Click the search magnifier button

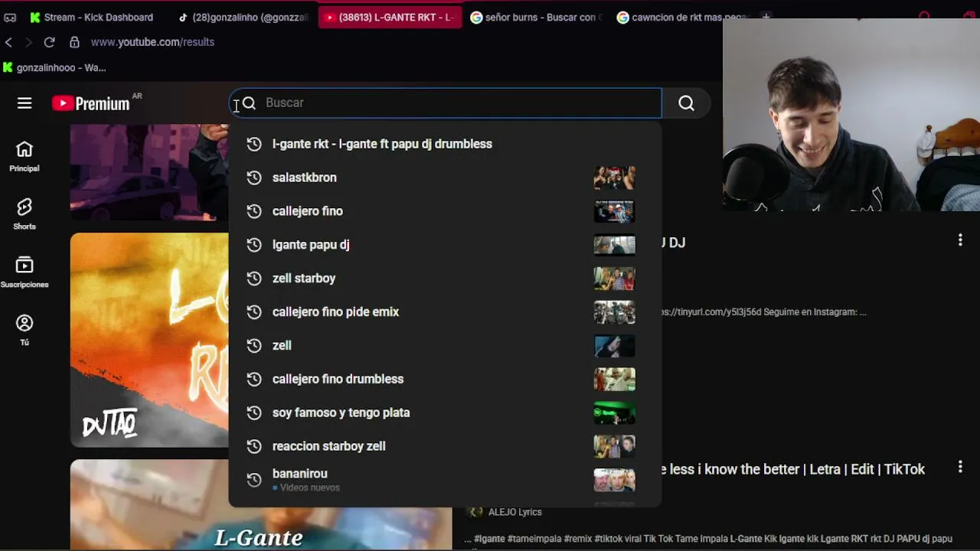[x=686, y=103]
